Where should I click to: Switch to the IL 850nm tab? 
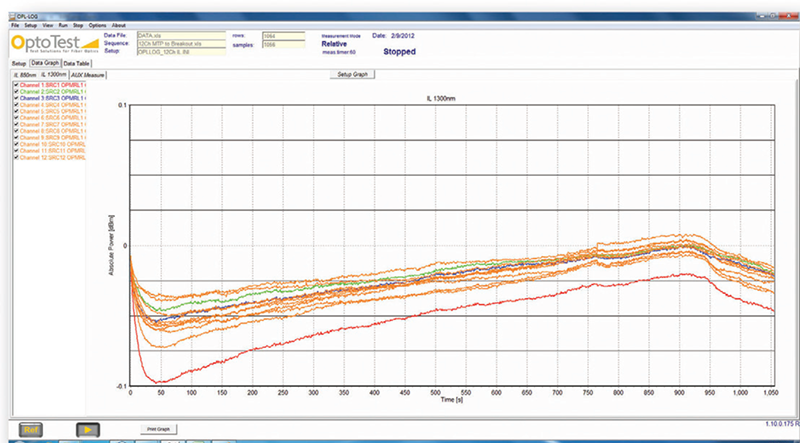[24, 74]
